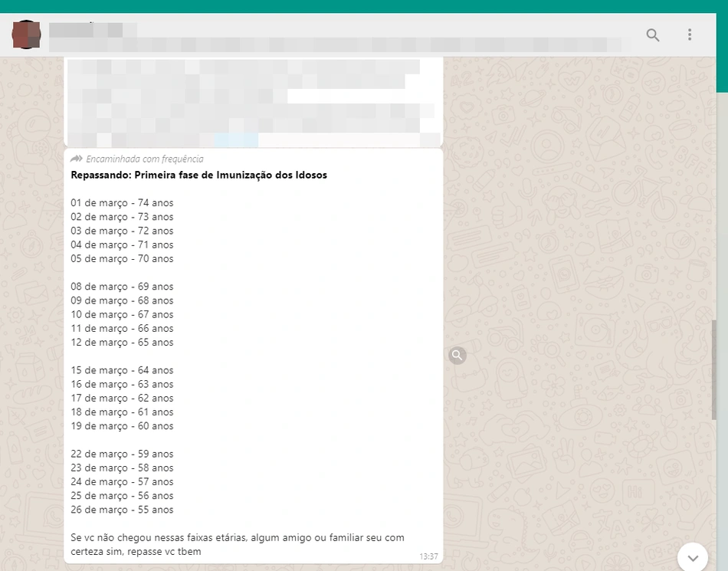Click line '26 de março - 55 anos'
Image resolution: width=728 pixels, height=571 pixels.
click(x=122, y=509)
